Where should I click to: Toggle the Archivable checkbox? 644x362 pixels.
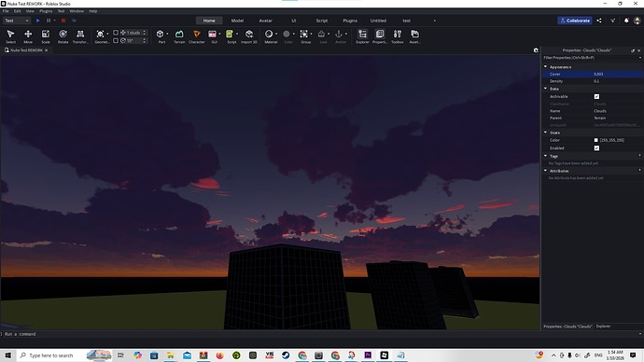pos(596,96)
